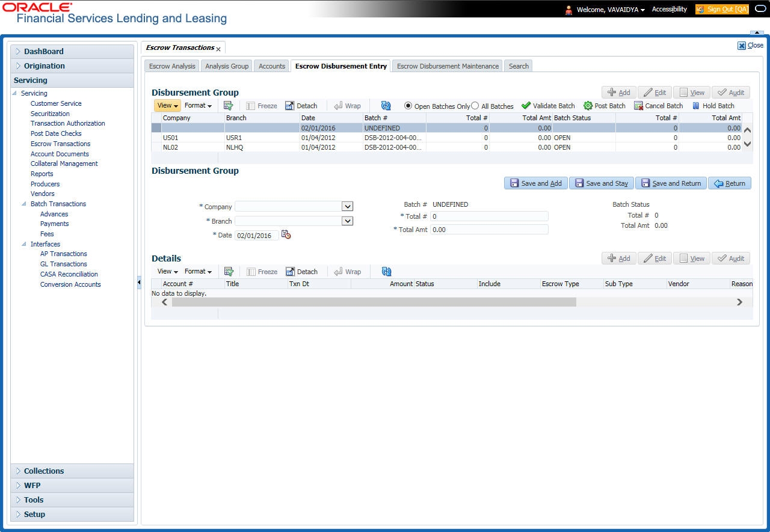Switch to the Accounts tab

(272, 66)
